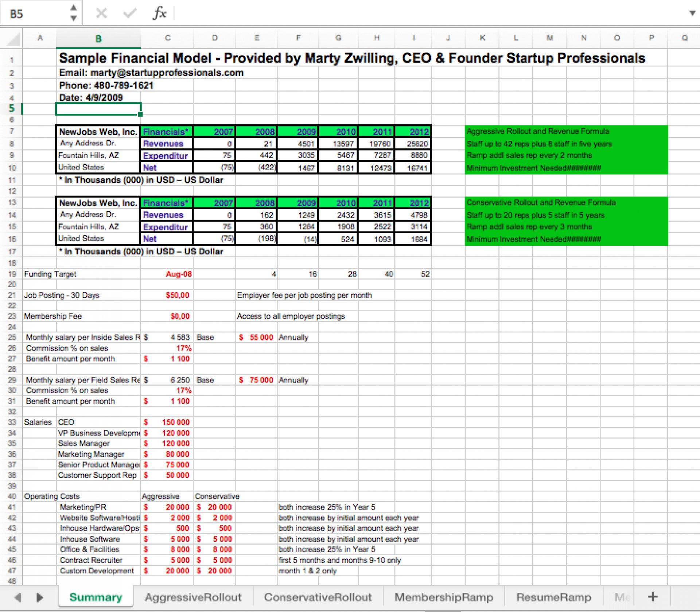Click the Email: marty@startupprofessionals.com cell
Image resolution: width=700 pixels, height=612 pixels.
tap(151, 73)
